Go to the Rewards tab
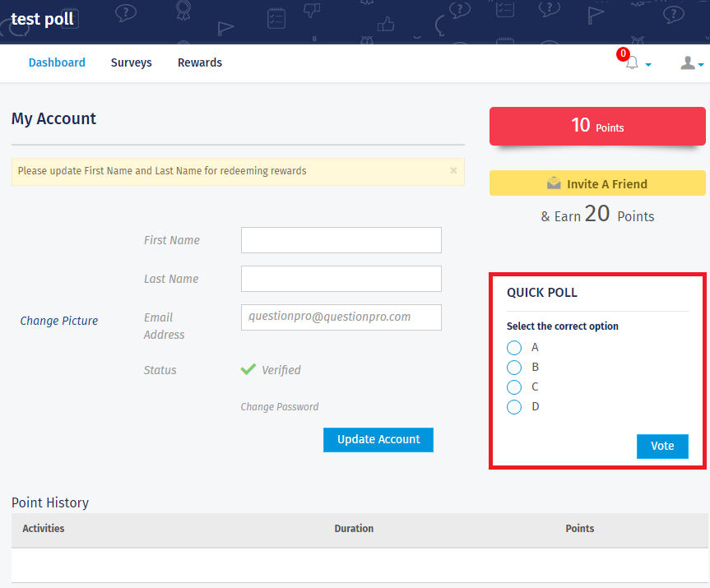This screenshot has width=710, height=588. (x=200, y=63)
